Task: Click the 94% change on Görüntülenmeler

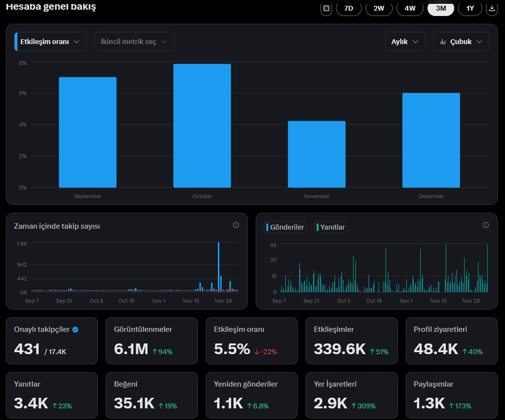Action: (162, 352)
